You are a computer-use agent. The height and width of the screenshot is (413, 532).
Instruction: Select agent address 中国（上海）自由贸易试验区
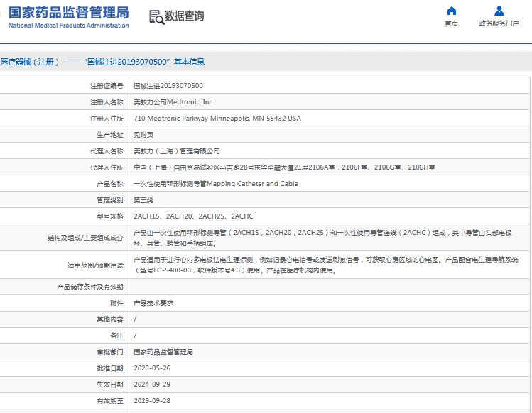click(284, 167)
